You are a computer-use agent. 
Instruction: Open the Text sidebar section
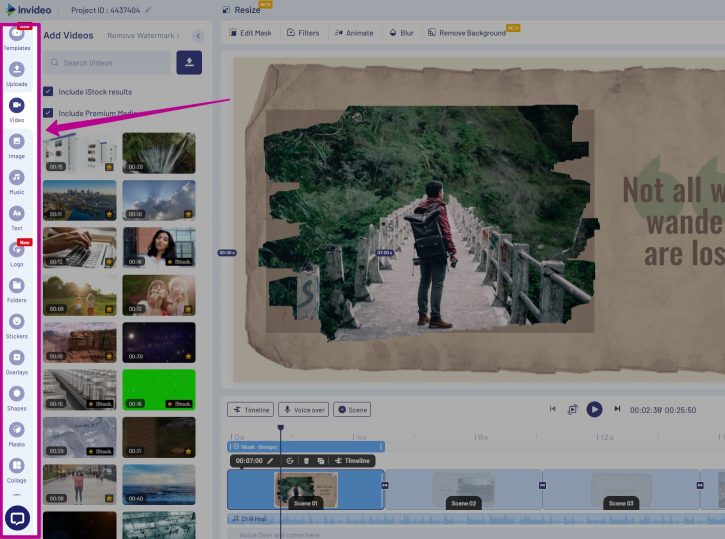17,218
